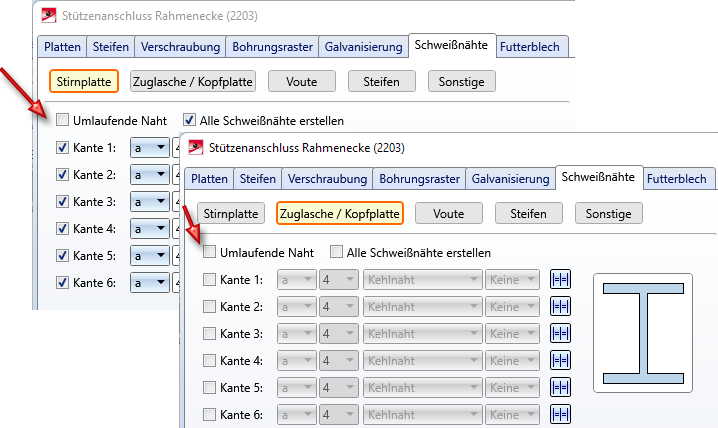Expand the Keine dropdown for Kante 3
The width and height of the screenshot is (718, 428).
[x=514, y=334]
